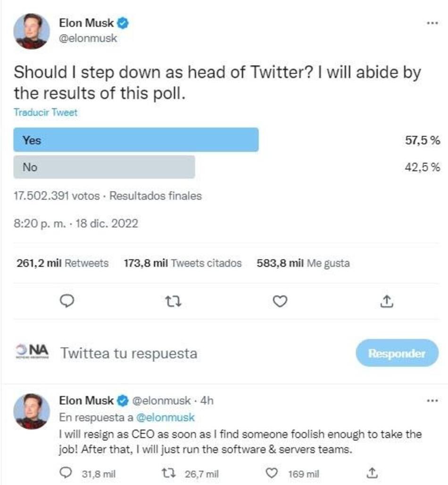Open the reply tweet's three-dot menu
This screenshot has height=485, width=448.
[432, 401]
